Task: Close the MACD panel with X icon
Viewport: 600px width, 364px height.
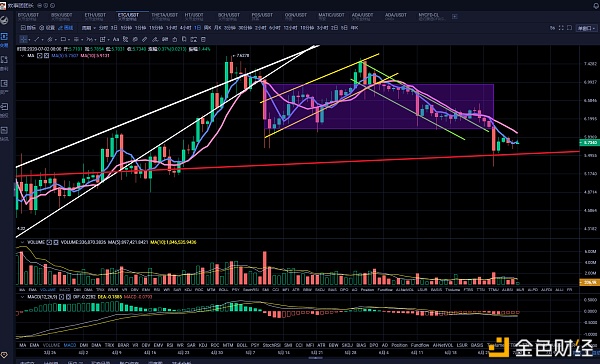Action: tap(68, 297)
